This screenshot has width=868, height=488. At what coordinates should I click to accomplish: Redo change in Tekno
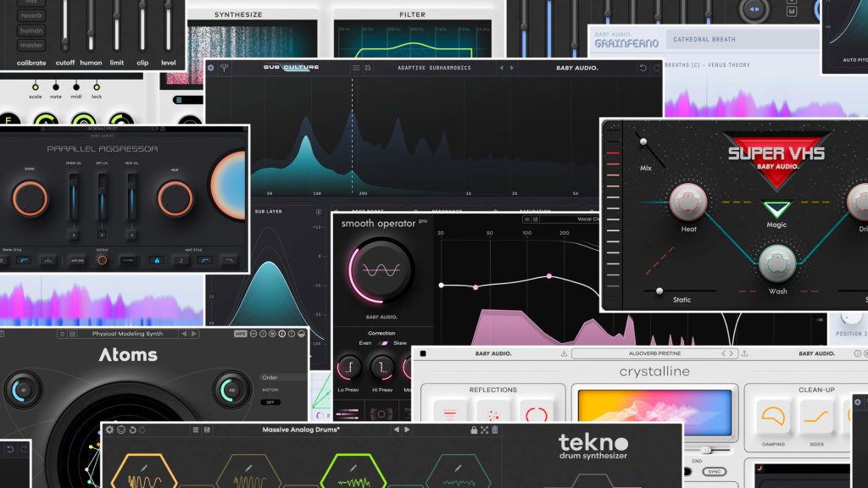142,430
